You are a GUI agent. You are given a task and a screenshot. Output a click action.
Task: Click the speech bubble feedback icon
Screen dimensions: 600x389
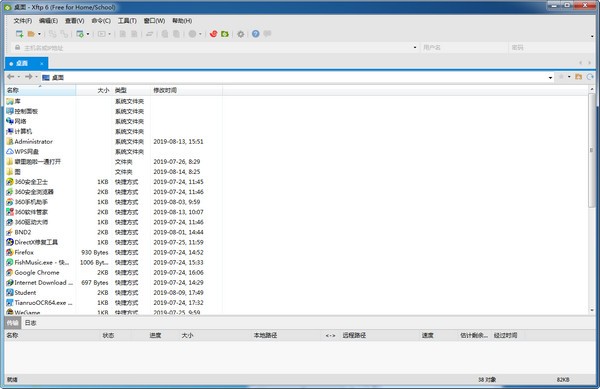tap(267, 34)
